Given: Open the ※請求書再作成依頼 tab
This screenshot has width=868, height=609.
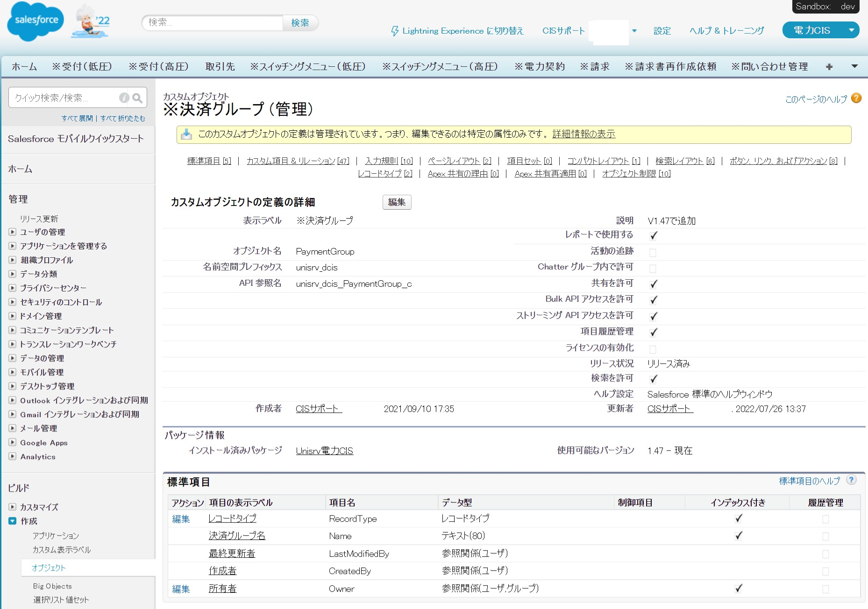Looking at the screenshot, I should [x=670, y=66].
